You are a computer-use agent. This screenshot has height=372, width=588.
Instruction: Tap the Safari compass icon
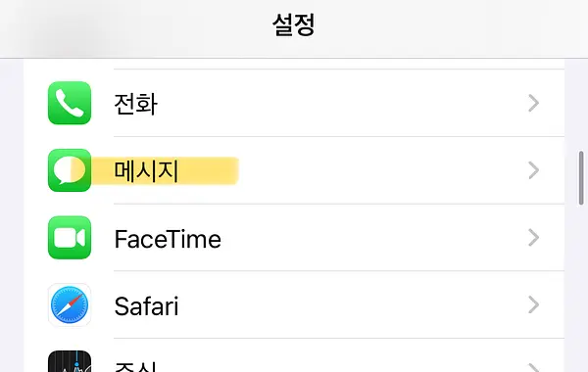[x=70, y=305]
